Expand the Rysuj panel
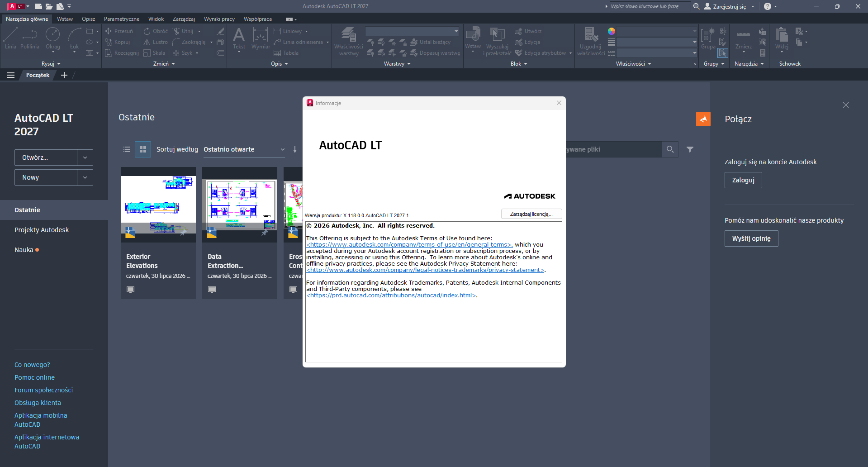Viewport: 868px width, 467px height. point(51,64)
